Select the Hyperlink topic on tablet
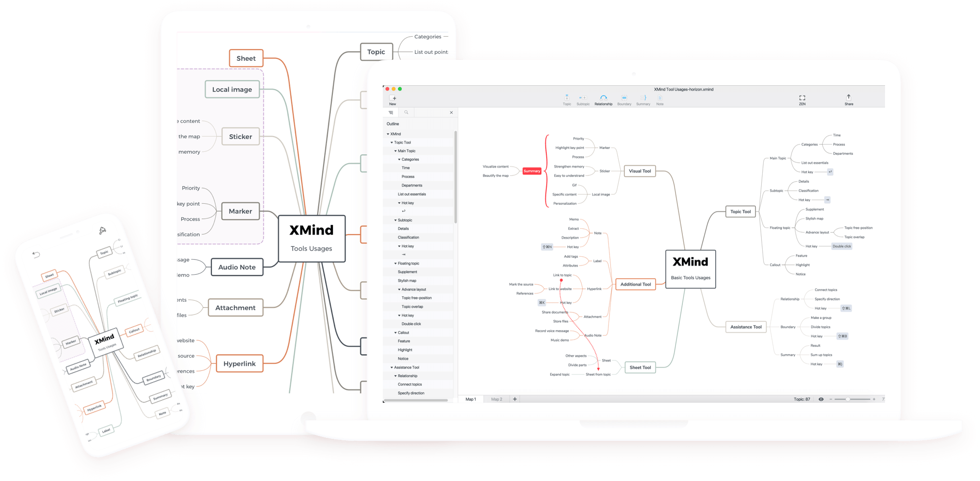This screenshot has width=980, height=481. (239, 363)
